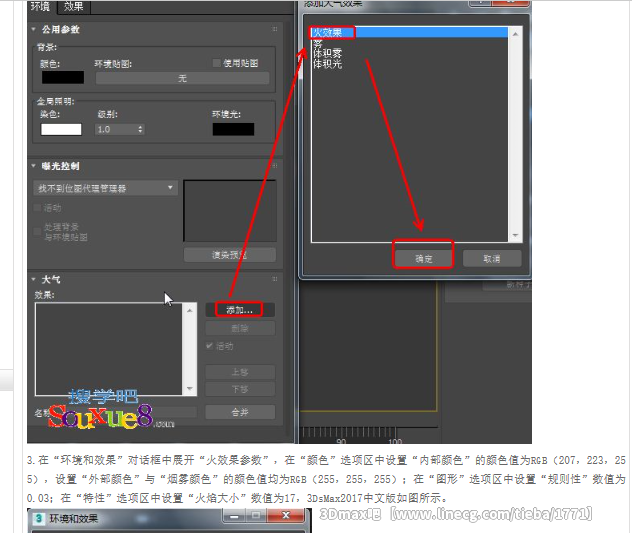Click the 取消 button in the dialog
Image resolution: width=632 pixels, height=533 pixels.
492,258
